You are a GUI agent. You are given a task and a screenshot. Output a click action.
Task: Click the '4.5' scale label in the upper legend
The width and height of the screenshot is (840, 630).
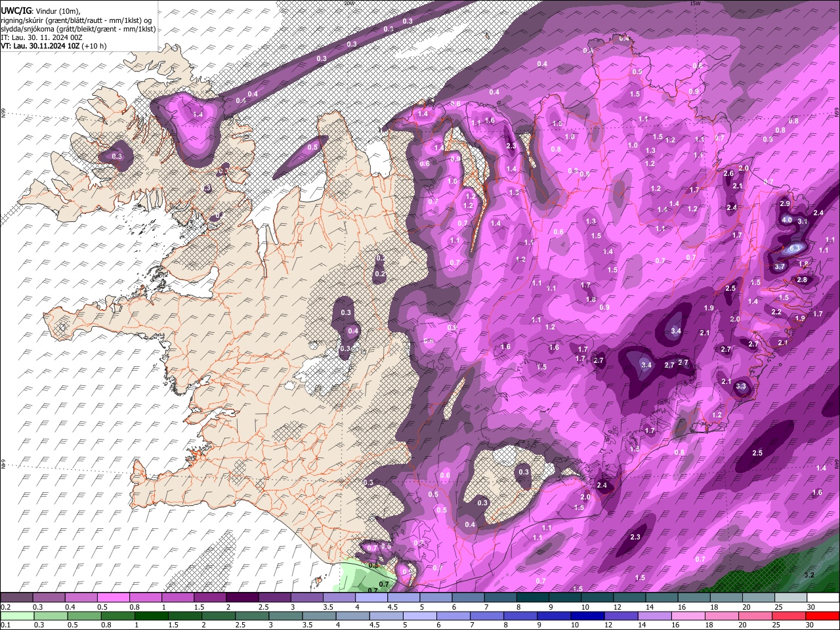point(392,608)
